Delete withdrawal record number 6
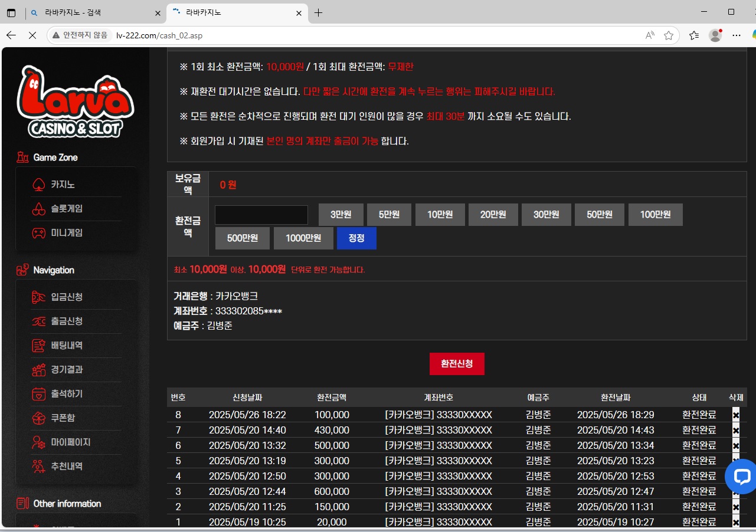 click(x=735, y=446)
